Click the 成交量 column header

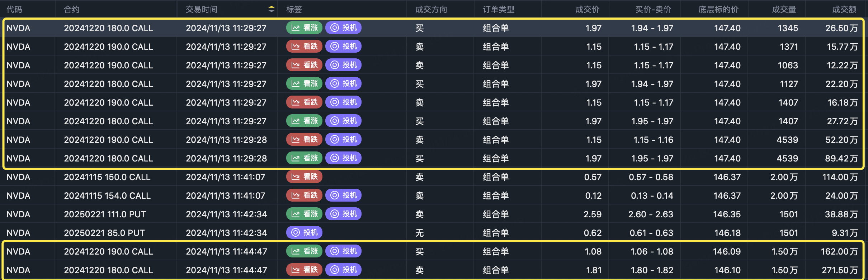click(x=784, y=9)
